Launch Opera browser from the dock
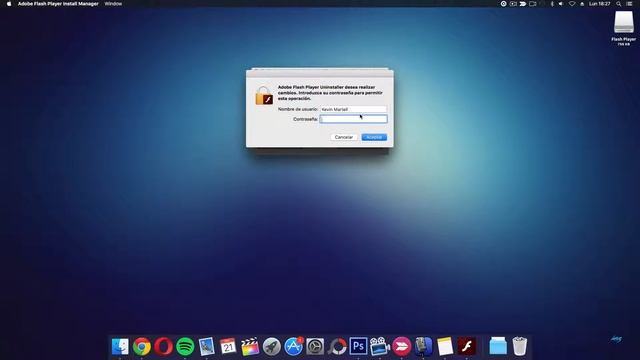 point(163,347)
